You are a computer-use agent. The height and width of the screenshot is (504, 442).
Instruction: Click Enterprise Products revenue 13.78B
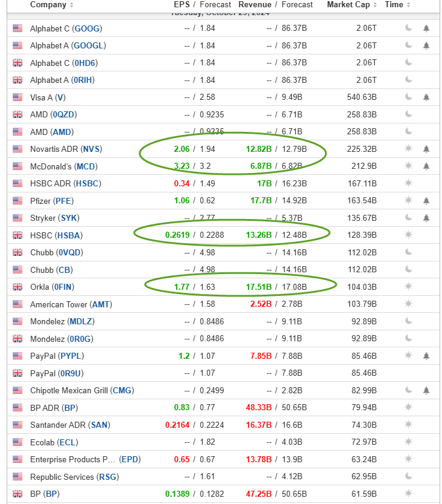pos(259,459)
